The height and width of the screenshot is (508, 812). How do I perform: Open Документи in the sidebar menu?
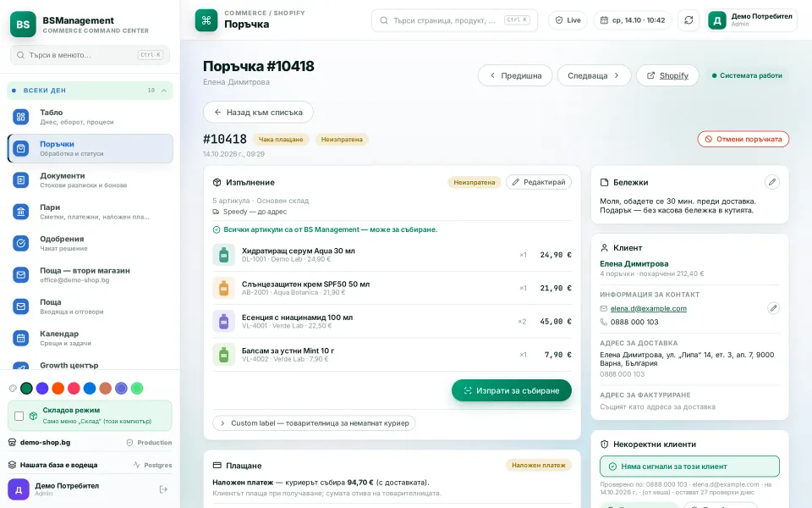91,179
